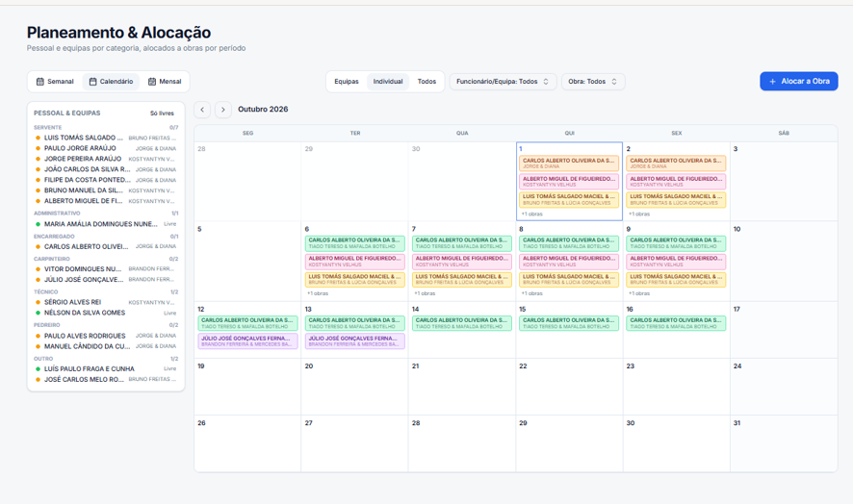Select CARLOS ALBERTO OLIVEI... under Encarregado

click(106, 246)
